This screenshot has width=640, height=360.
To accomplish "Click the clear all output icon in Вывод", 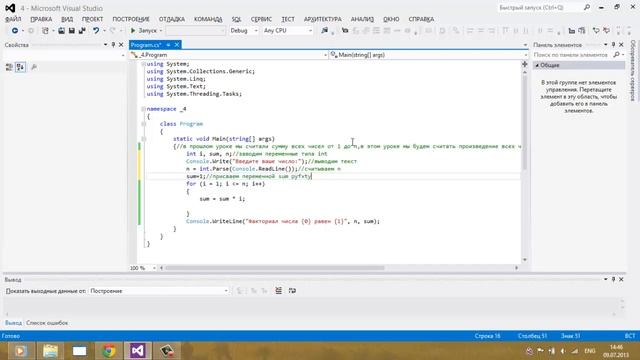I will [x=278, y=291].
